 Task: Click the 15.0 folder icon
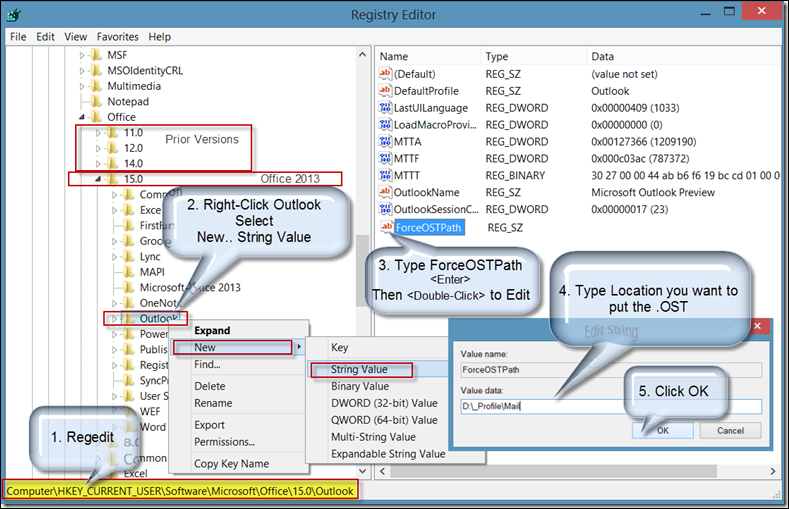click(x=113, y=179)
